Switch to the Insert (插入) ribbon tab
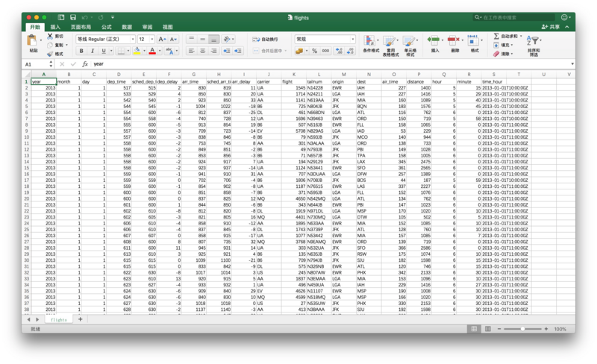Image resolution: width=597 pixels, height=364 pixels. pos(55,27)
